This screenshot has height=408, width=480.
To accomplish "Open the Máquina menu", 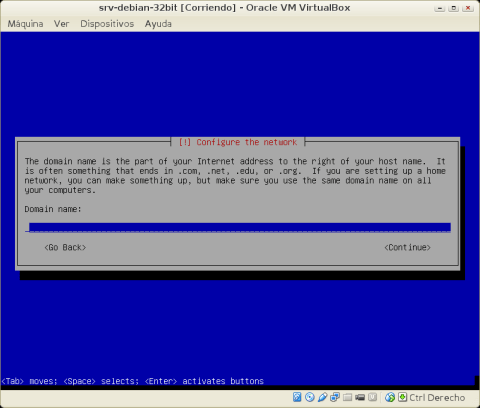I will tap(25, 24).
